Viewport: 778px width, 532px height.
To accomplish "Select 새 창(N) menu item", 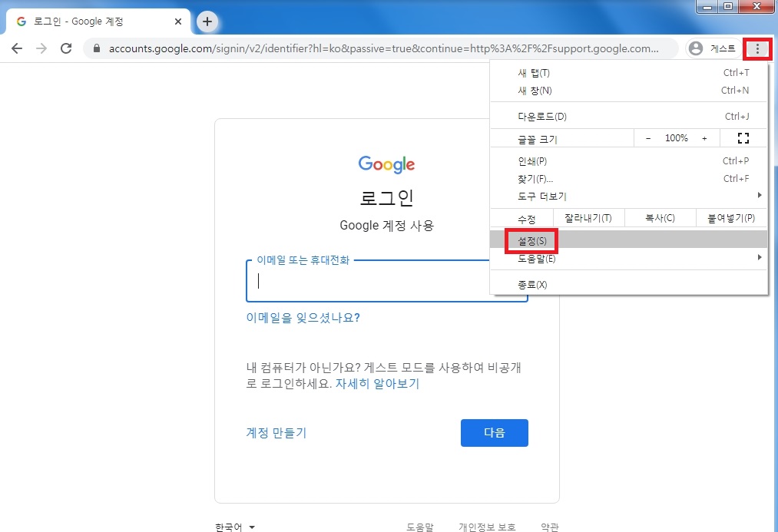I will coord(629,91).
